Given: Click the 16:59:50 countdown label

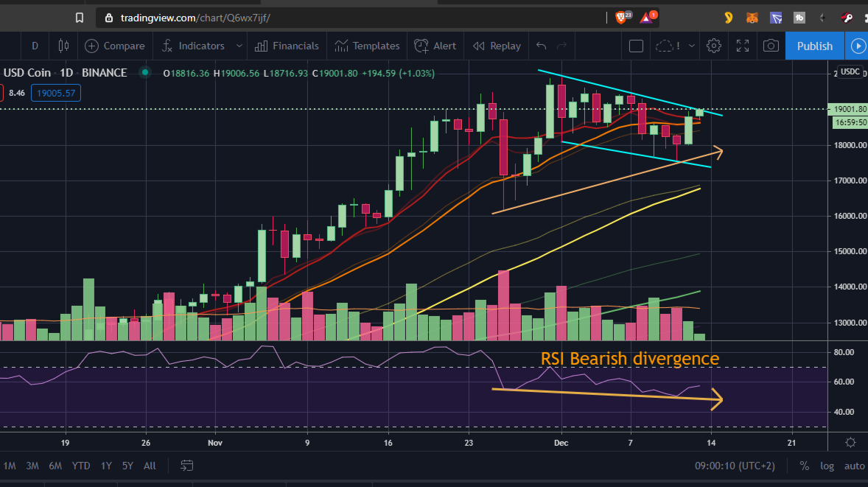Looking at the screenshot, I should click(x=850, y=122).
